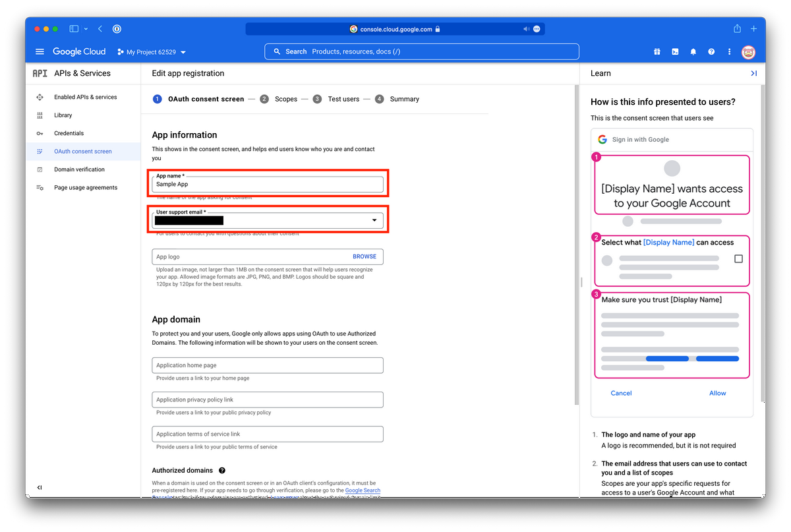Screen dimensions: 791x532
Task: Click the 1Password extension icon
Action: coord(117,29)
